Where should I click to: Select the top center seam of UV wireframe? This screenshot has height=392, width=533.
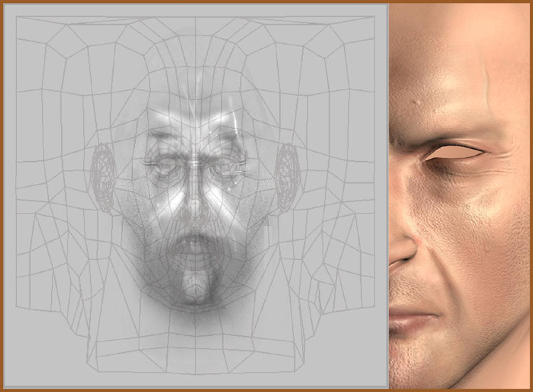tap(195, 21)
